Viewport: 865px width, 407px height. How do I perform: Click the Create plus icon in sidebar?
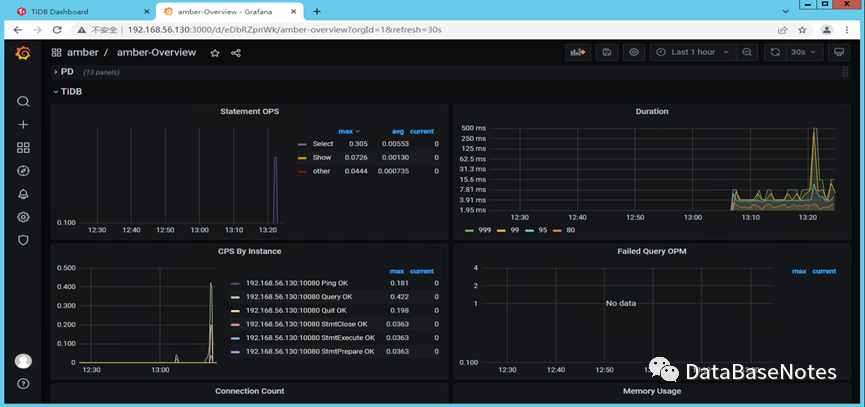[x=23, y=124]
